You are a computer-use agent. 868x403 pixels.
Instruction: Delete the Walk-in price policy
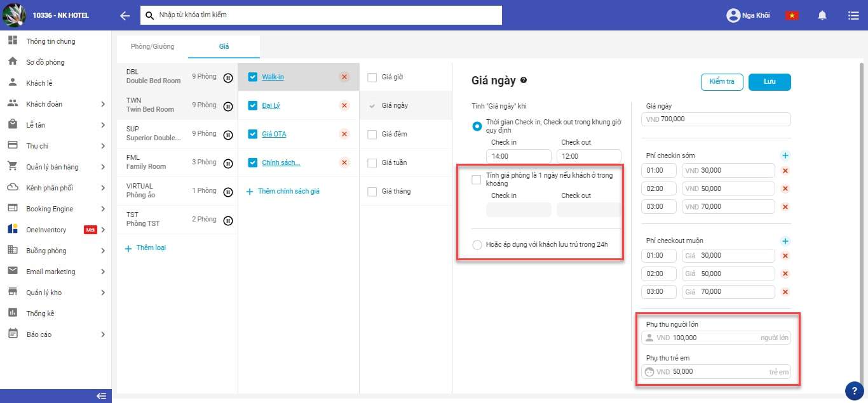(344, 77)
